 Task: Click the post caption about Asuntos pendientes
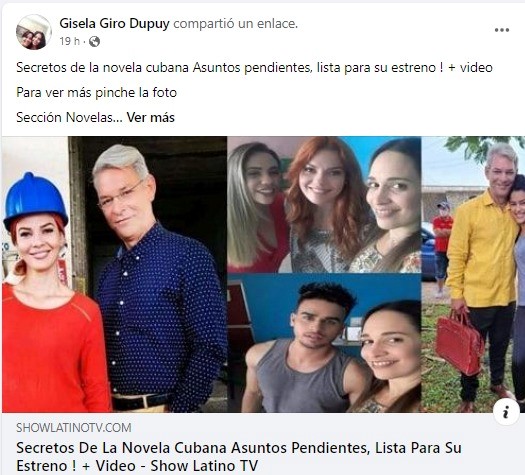254,68
